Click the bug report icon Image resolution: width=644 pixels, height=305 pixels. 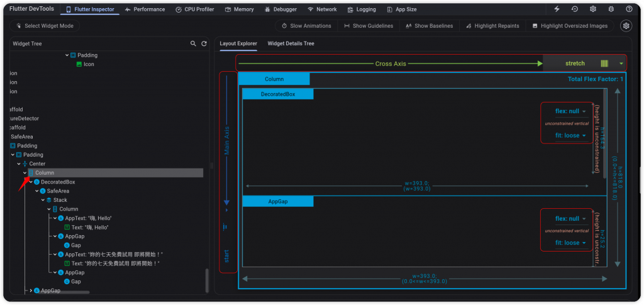pyautogui.click(x=611, y=9)
